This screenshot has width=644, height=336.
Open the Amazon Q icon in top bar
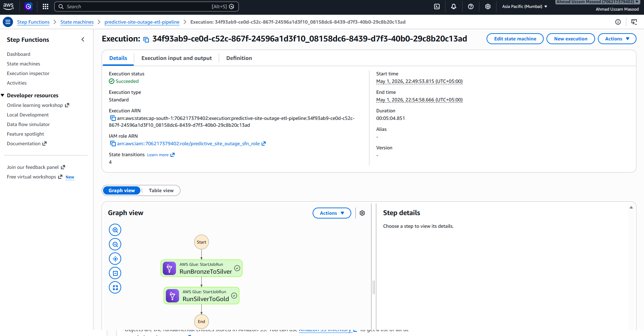tap(29, 7)
